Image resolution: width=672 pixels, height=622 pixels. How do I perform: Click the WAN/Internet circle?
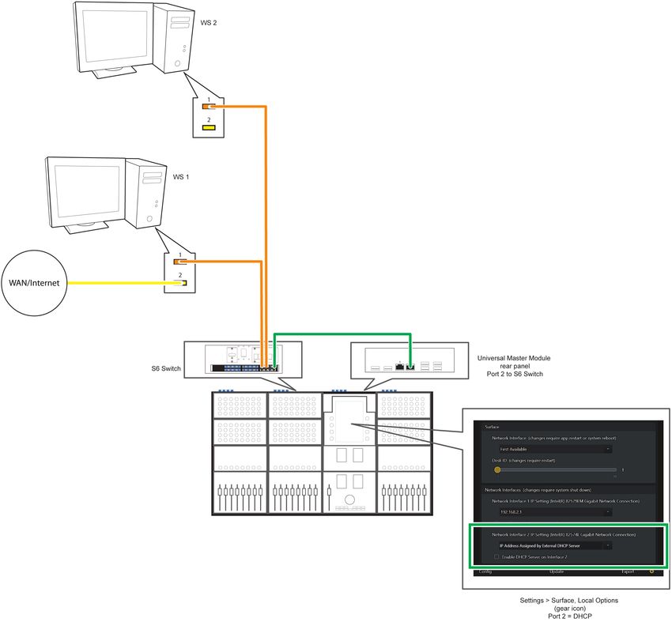pyautogui.click(x=34, y=283)
